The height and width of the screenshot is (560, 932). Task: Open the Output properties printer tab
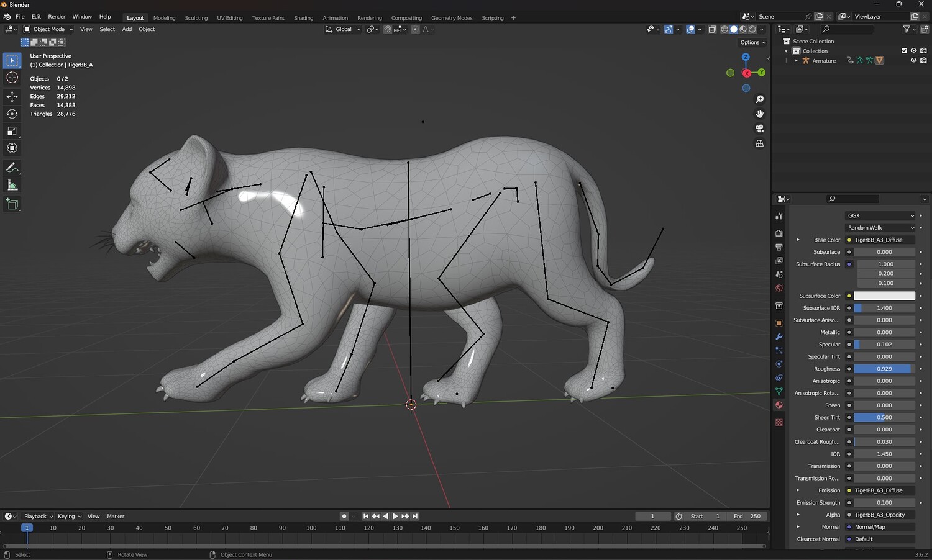(779, 247)
